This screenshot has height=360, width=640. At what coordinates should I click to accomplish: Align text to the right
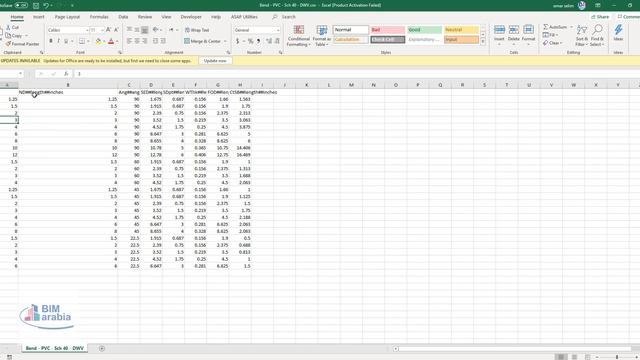[x=144, y=41]
